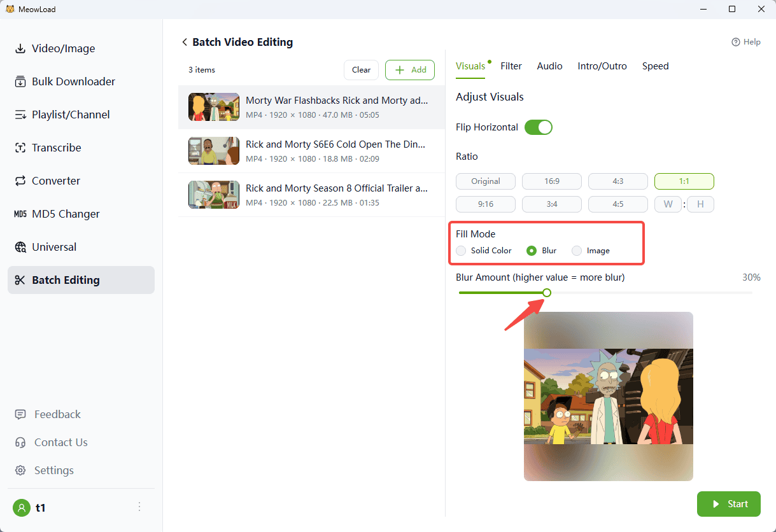Image resolution: width=776 pixels, height=532 pixels.
Task: Click the Video/Image download icon in sidebar
Action: [20, 49]
